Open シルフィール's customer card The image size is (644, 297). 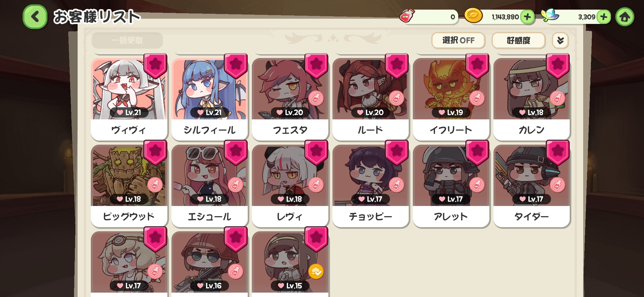pos(210,99)
